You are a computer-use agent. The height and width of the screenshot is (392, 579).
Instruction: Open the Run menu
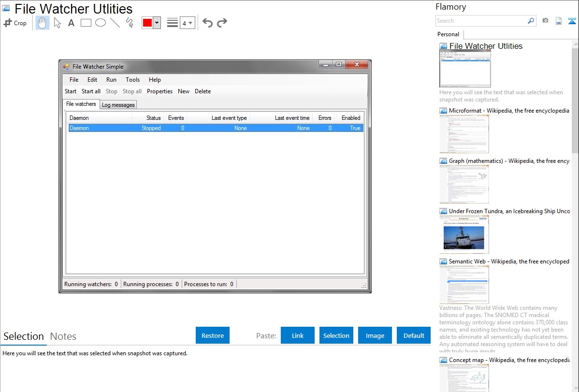tap(111, 79)
